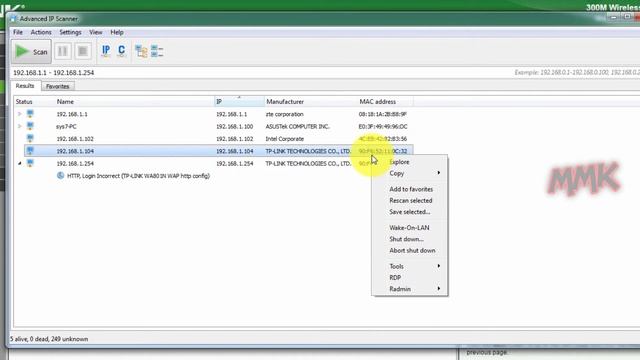This screenshot has height=360, width=640.
Task: Open the View menu
Action: (96, 32)
